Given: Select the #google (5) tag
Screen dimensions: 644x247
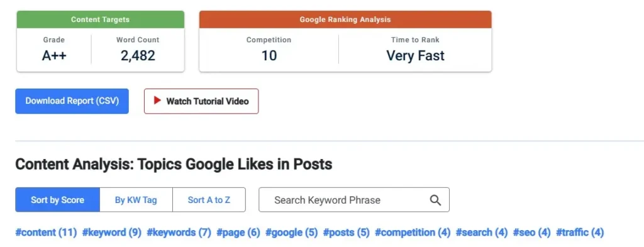Looking at the screenshot, I should (292, 233).
